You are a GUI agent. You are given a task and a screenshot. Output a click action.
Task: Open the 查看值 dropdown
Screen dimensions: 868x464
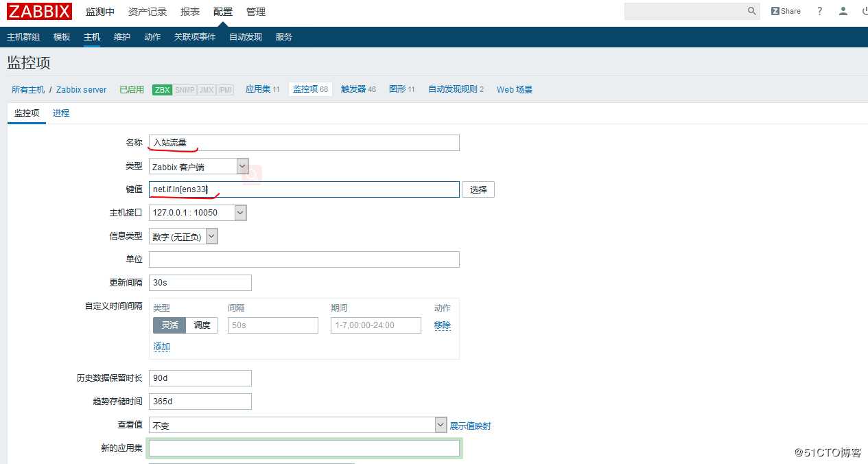tap(298, 425)
